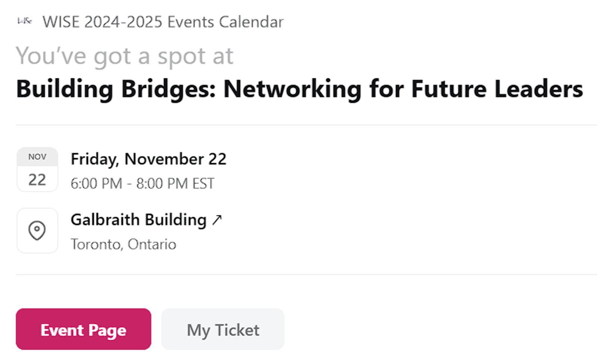
Task: Click the 8:00 PM end time text
Action: [x=162, y=183]
